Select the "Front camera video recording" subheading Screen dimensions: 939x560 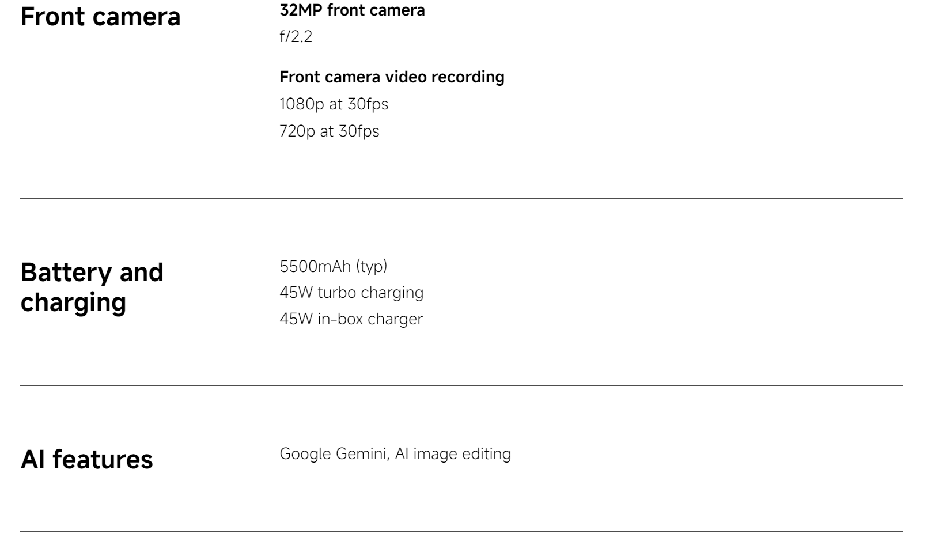coord(392,77)
